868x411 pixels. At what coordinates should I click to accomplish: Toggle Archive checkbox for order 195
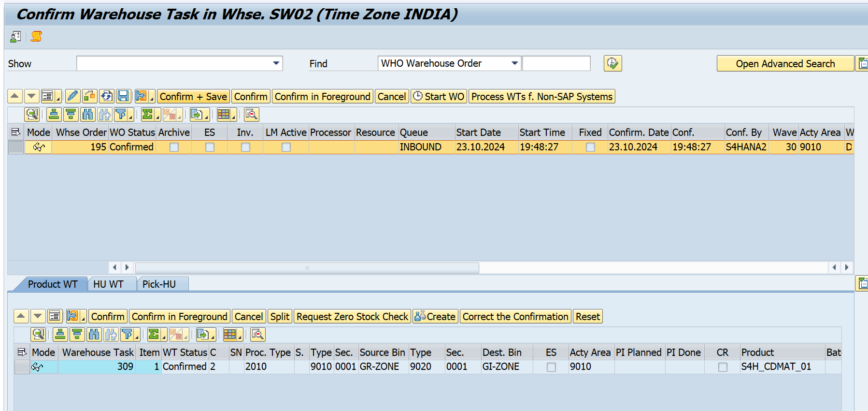point(174,147)
